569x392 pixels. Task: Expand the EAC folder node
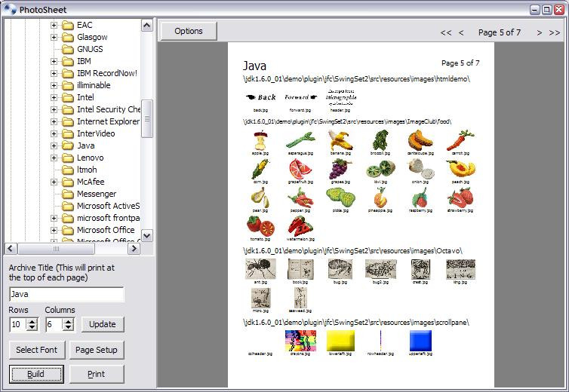(x=54, y=25)
